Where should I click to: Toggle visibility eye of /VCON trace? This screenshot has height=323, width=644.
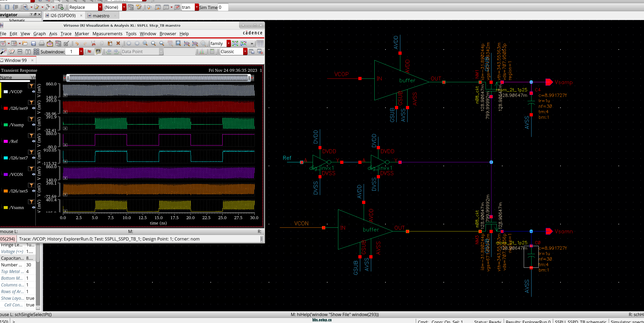34,174
